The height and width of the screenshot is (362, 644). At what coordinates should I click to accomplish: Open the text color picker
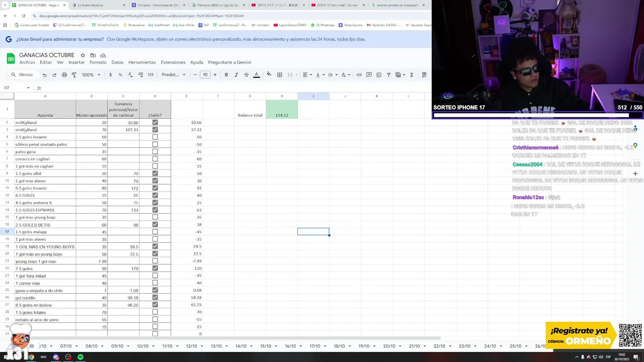coord(256,75)
